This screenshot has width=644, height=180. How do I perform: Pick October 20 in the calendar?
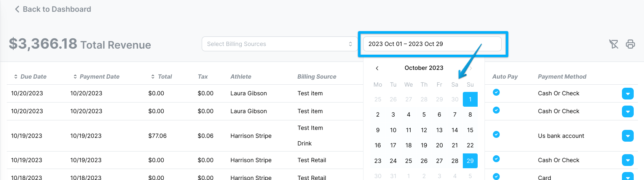coord(439,145)
